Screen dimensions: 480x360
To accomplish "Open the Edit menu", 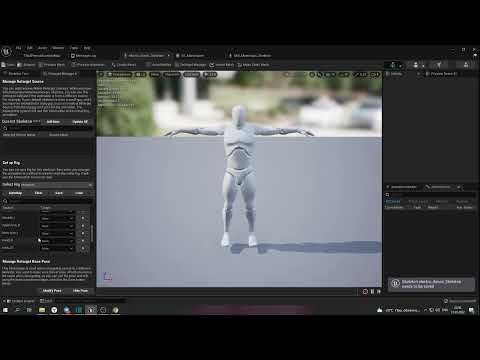I will tap(30, 48).
